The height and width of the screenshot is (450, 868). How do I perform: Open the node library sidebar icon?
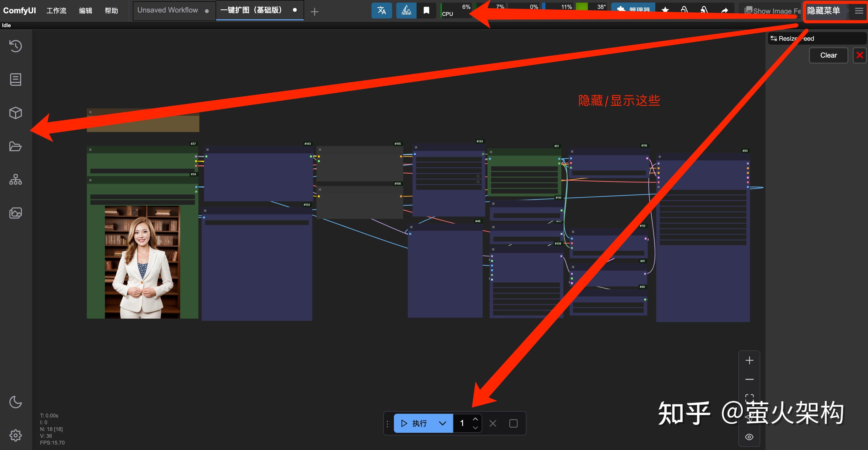tap(16, 80)
